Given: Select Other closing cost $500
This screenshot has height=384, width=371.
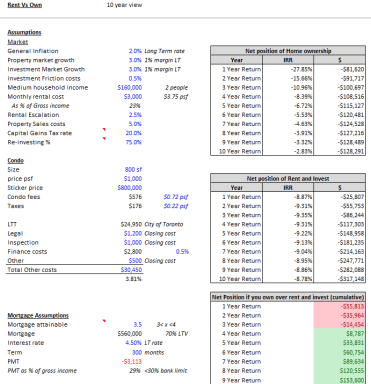Looking at the screenshot, I should point(135,261).
